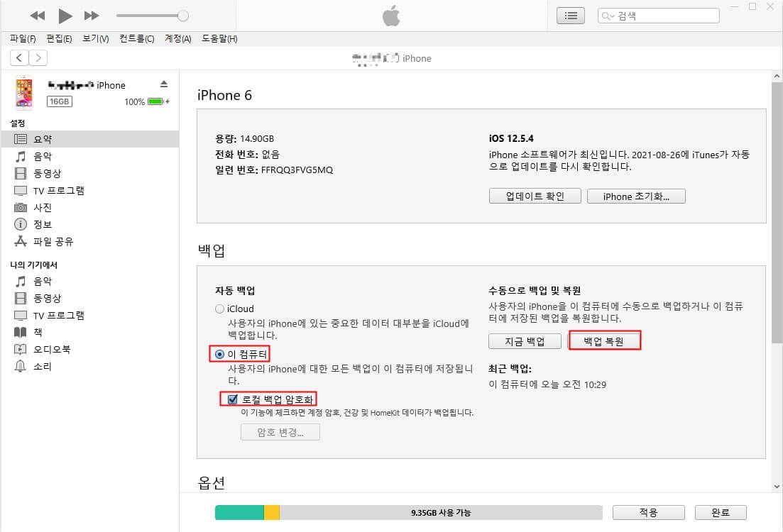This screenshot has width=783, height=532.
Task: Click the 9.35GB 사용 가능 label
Action: 441,513
